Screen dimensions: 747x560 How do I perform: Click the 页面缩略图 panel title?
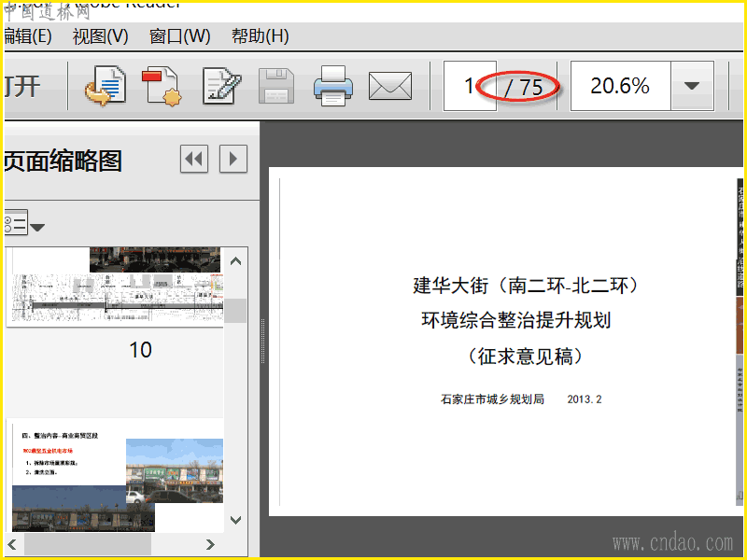[63, 161]
